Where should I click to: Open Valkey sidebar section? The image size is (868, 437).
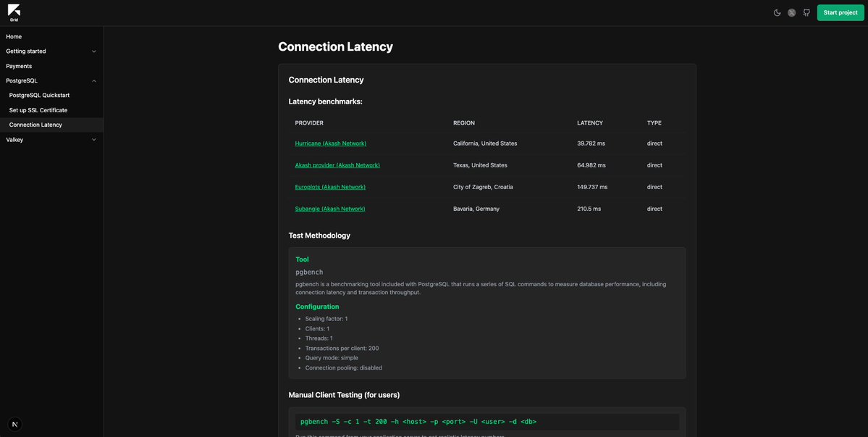pos(14,140)
